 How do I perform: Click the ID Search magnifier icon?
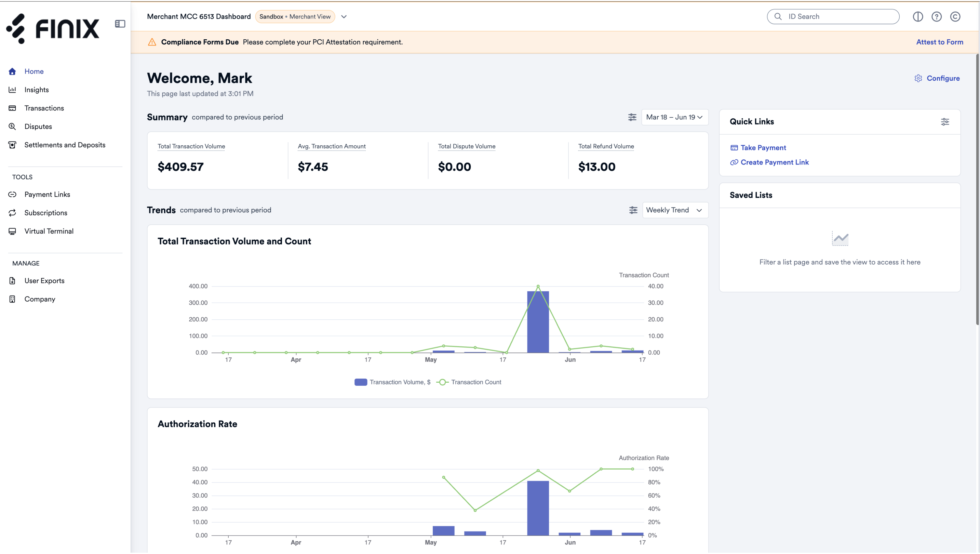point(778,16)
